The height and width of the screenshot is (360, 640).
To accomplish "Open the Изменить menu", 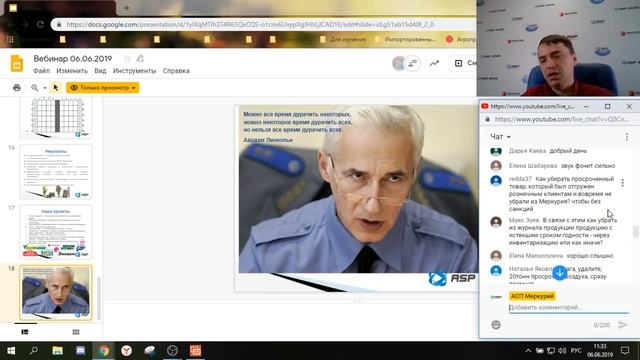I will [72, 71].
